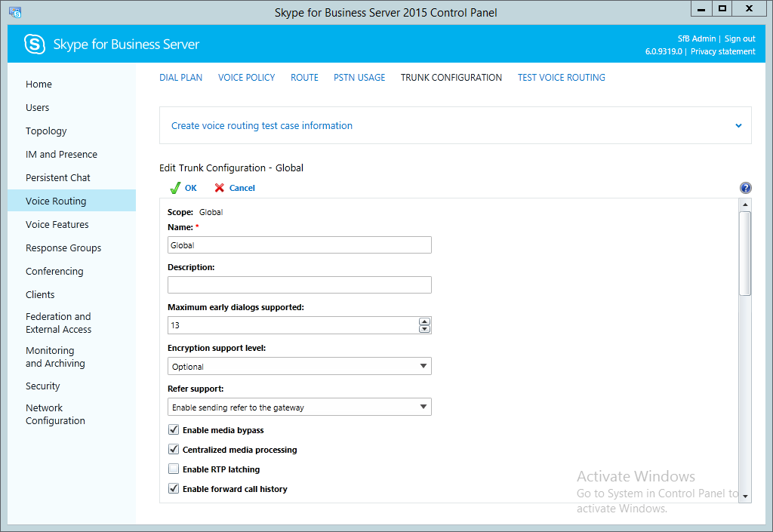Uncheck Enable media bypass checkbox

(x=174, y=430)
